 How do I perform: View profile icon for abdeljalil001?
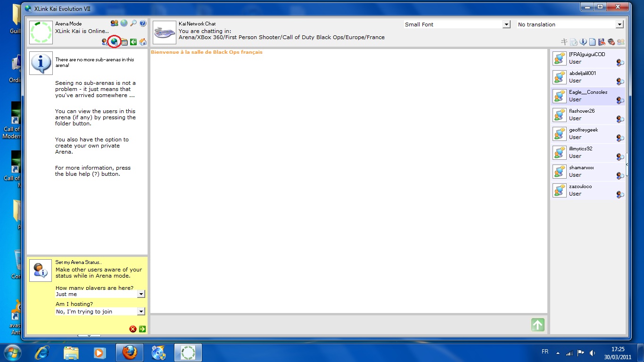[x=620, y=81]
